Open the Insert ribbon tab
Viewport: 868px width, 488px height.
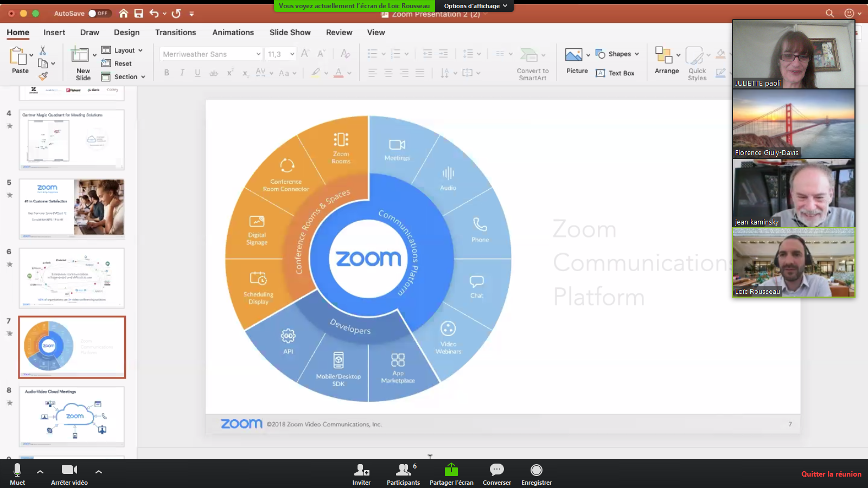click(x=54, y=33)
